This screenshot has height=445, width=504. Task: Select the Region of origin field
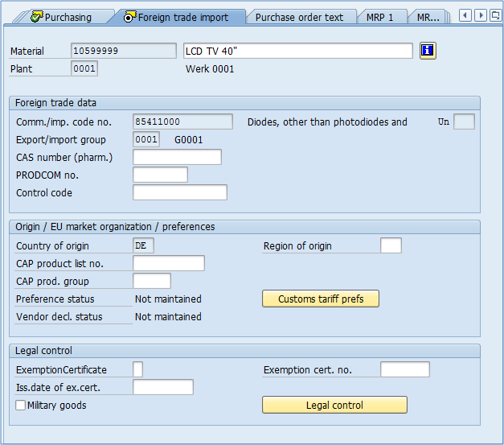391,245
